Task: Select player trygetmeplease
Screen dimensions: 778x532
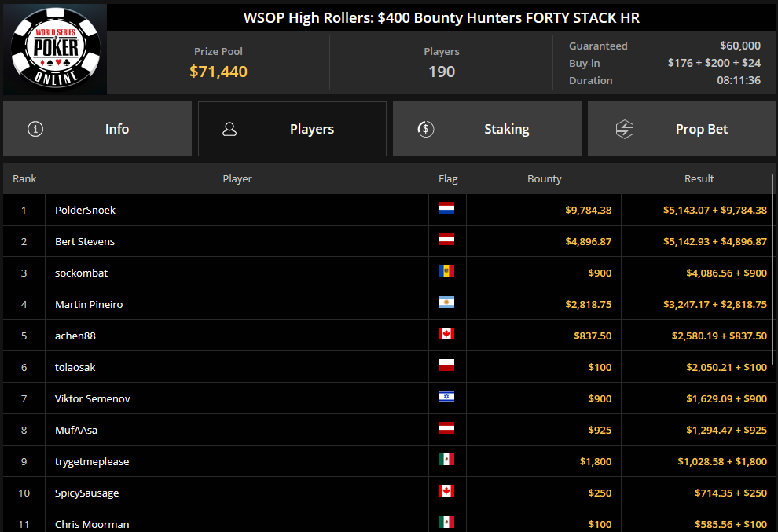Action: click(x=92, y=461)
